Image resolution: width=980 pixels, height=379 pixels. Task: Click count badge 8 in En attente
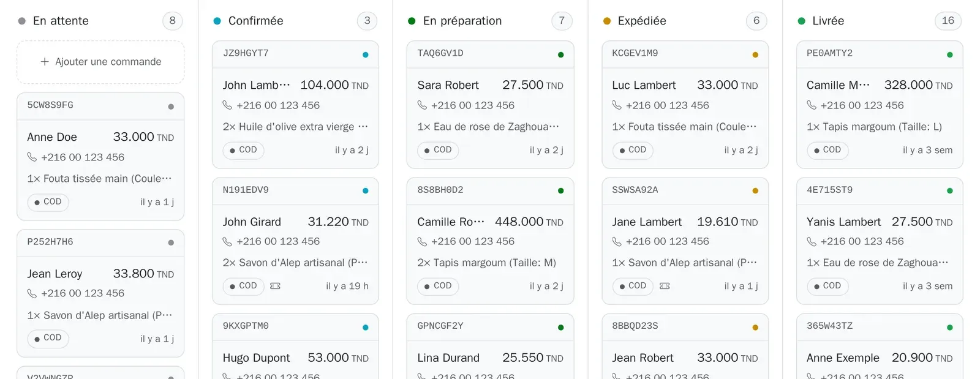click(173, 21)
